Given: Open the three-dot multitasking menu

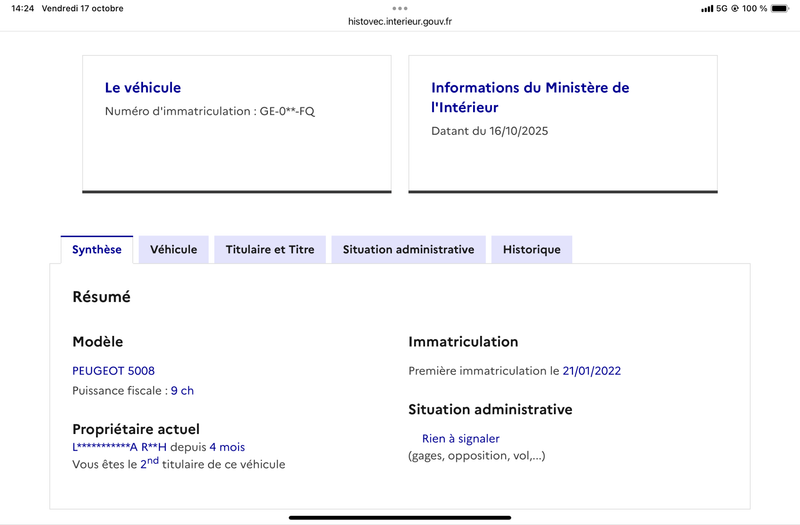Looking at the screenshot, I should (400, 7).
